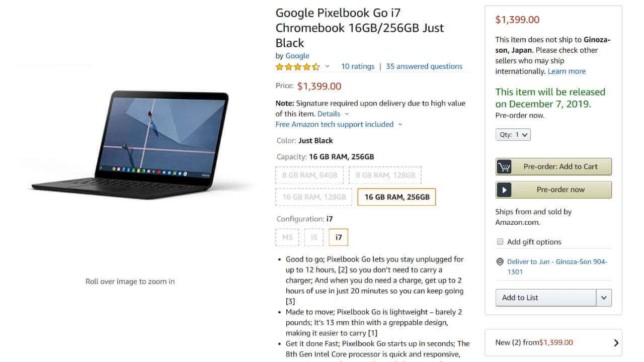Choose the M3 configuration option
644x362 pixels.
(x=287, y=237)
